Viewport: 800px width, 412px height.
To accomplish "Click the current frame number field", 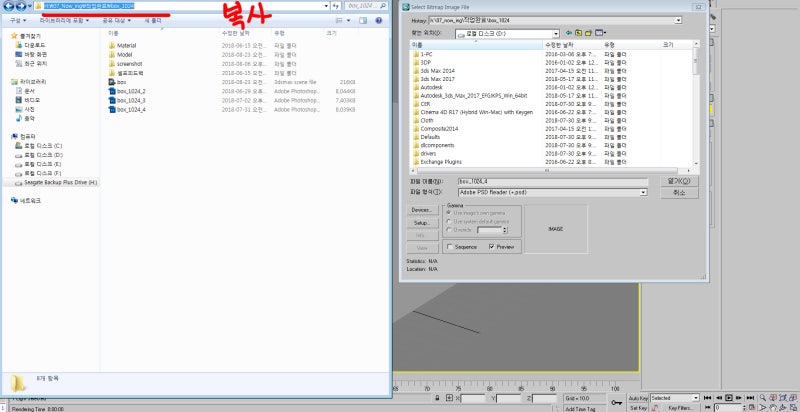I will coord(729,407).
